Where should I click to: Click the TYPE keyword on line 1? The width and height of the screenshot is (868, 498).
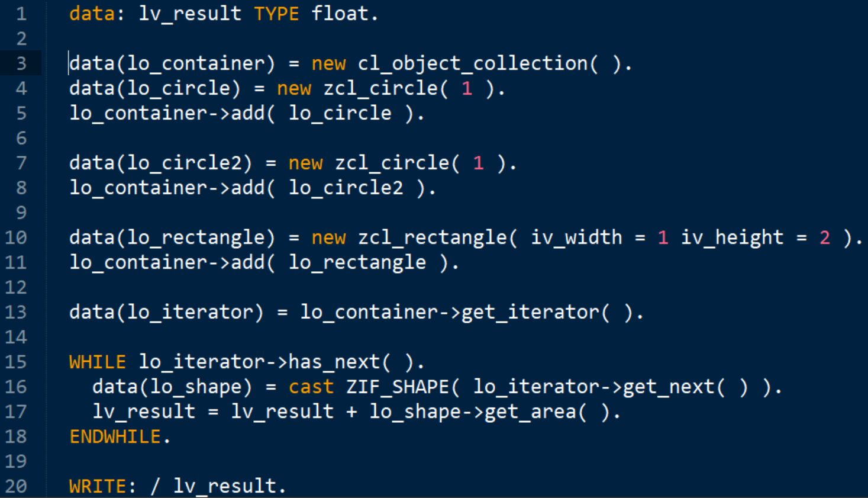(x=276, y=14)
